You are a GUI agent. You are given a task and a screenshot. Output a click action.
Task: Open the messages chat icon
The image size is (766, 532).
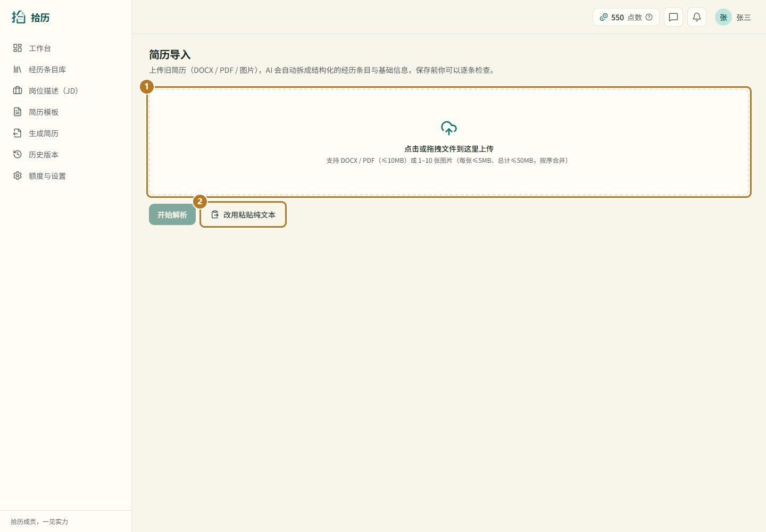pyautogui.click(x=673, y=17)
